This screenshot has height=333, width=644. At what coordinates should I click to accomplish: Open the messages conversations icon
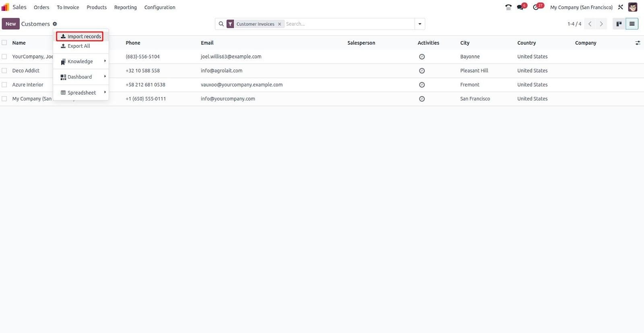pos(521,7)
